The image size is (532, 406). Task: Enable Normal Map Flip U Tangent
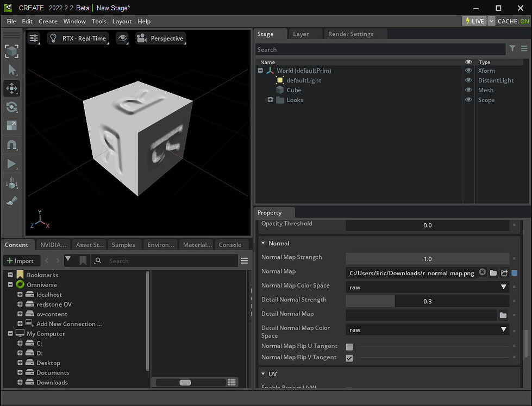(349, 346)
